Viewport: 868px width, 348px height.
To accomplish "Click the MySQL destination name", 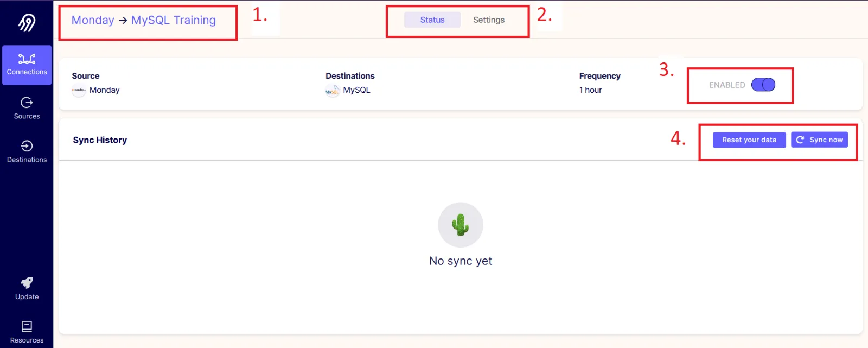I will [x=356, y=90].
